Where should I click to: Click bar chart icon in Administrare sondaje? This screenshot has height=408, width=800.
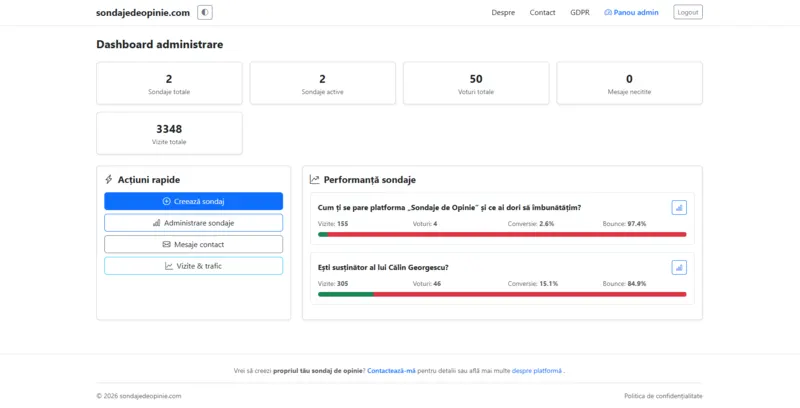coord(157,223)
